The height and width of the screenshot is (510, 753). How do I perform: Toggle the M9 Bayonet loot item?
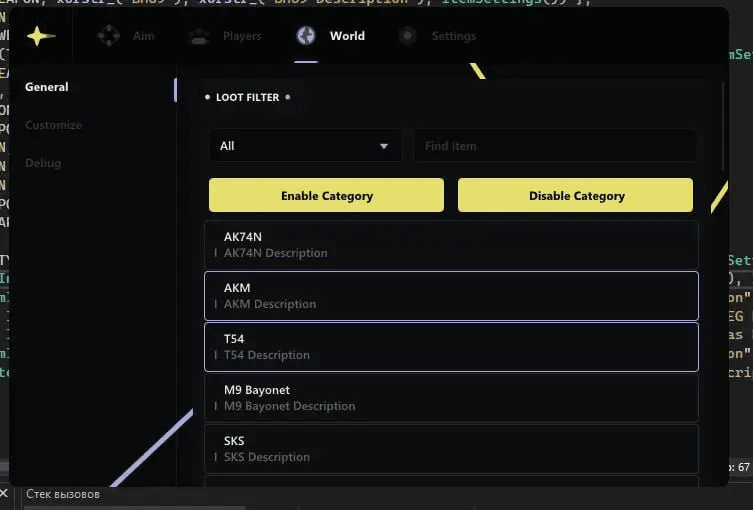450,398
